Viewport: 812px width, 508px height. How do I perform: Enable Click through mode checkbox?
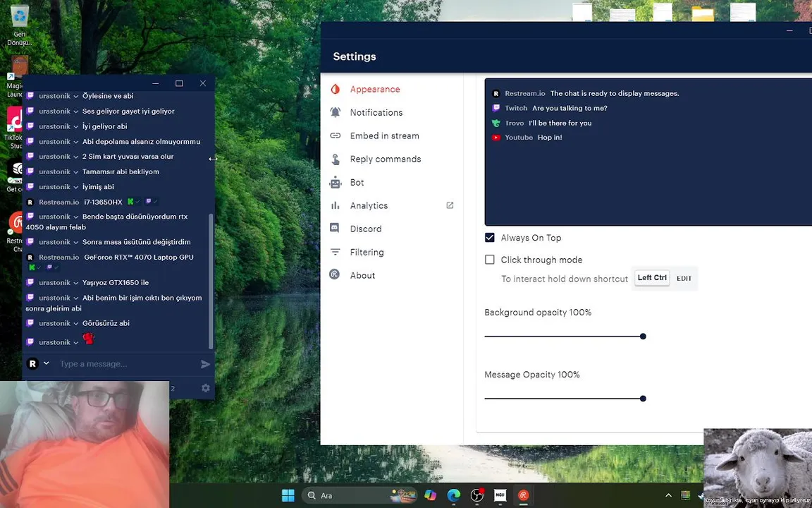[x=489, y=259]
